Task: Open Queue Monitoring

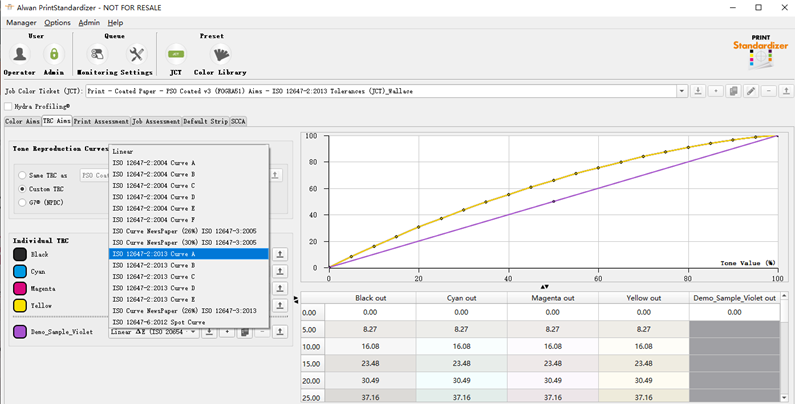Action: (97, 54)
